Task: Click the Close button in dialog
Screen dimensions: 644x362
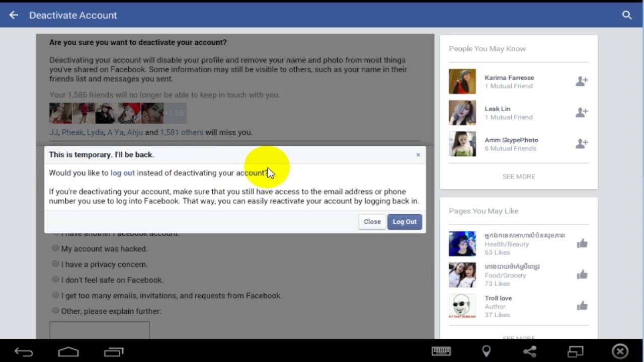Action: pos(372,222)
